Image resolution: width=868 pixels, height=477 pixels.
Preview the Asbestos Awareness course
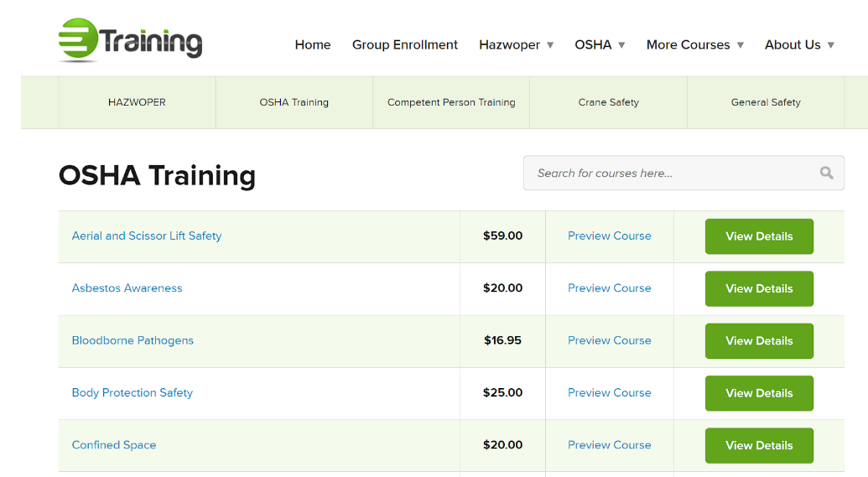(x=609, y=288)
